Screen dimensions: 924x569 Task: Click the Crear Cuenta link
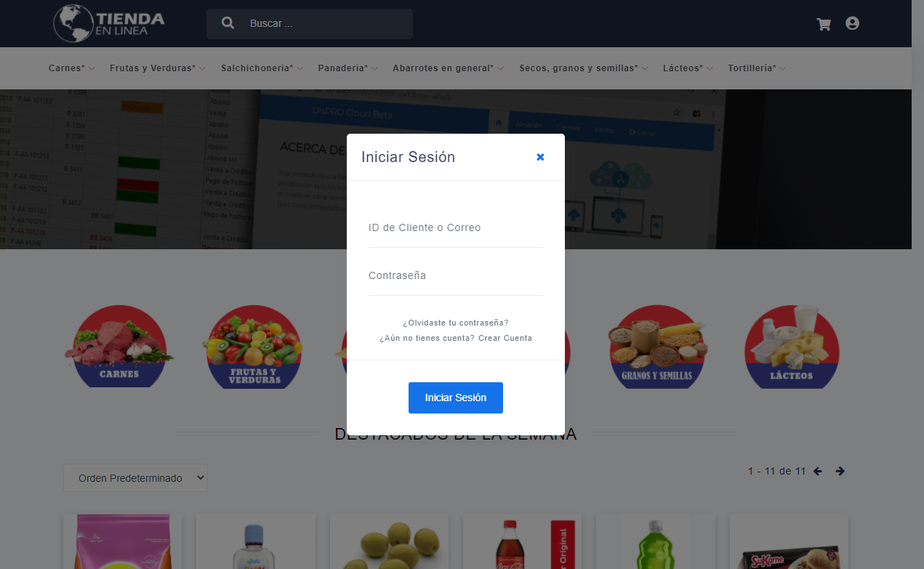click(505, 339)
